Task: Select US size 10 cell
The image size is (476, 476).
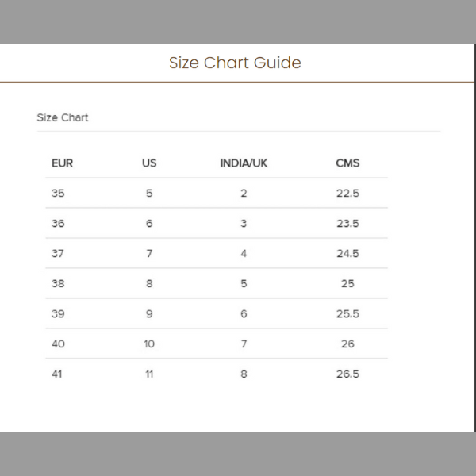Action: 149,344
